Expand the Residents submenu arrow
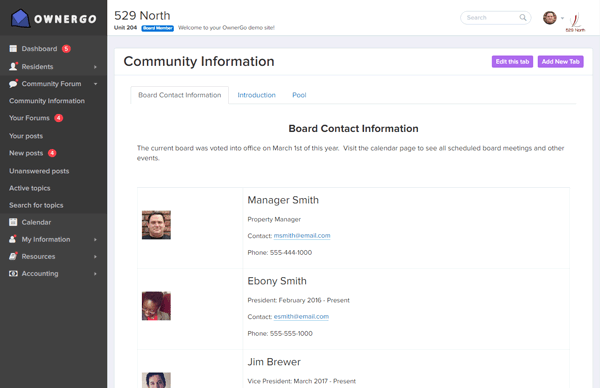 pos(95,67)
